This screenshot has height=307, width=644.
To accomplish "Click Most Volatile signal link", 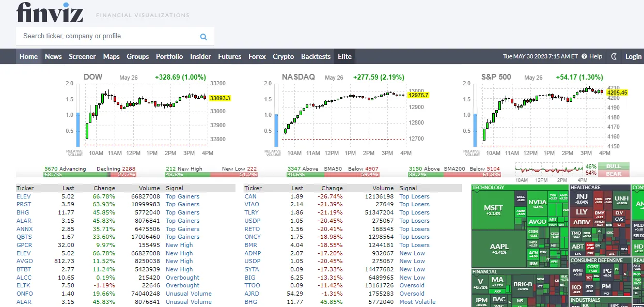I will [417, 302].
